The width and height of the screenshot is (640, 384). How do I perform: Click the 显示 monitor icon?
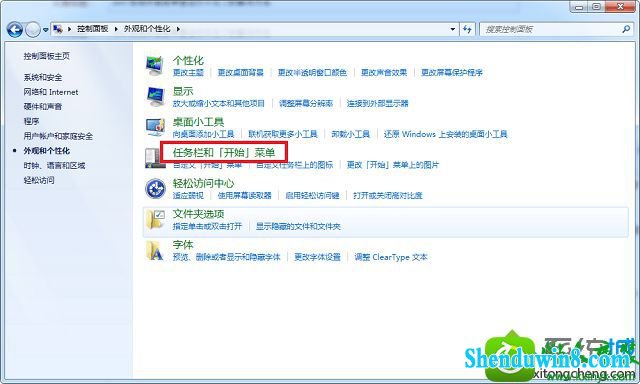[155, 97]
